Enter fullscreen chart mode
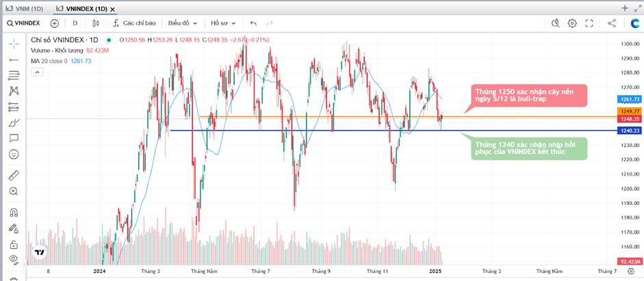Screen dimensions: 644x281 click(589, 23)
